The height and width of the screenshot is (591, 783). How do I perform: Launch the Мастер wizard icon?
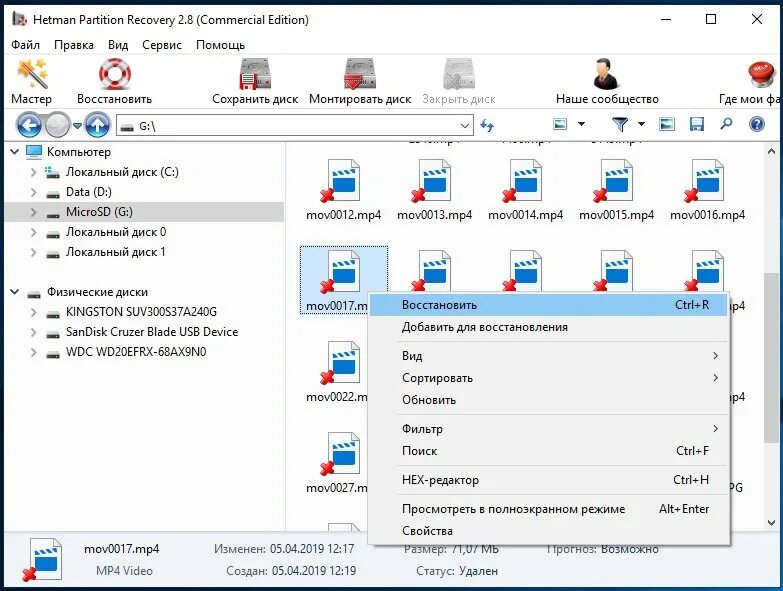point(32,75)
